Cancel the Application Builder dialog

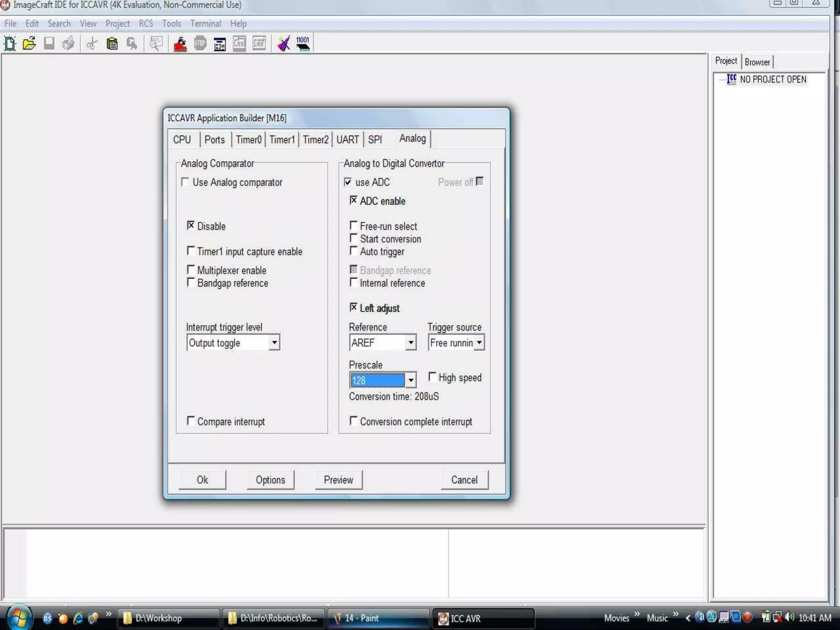464,480
